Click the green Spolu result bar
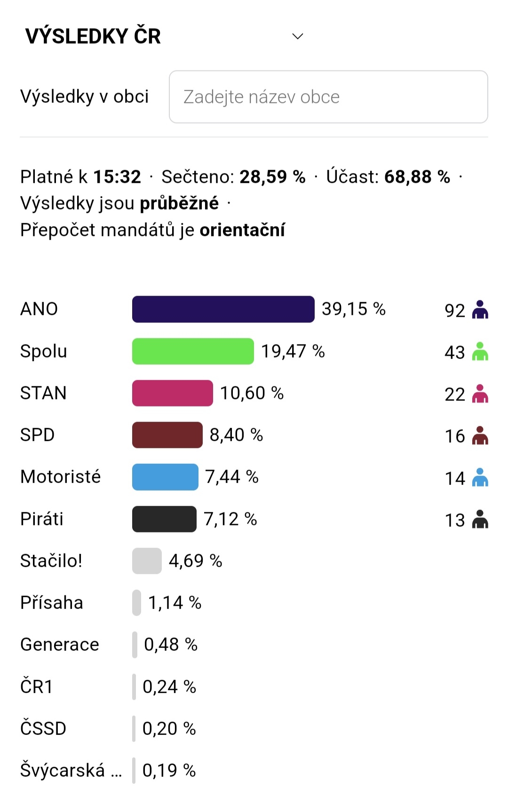Image resolution: width=508 pixels, height=812 pixels. point(193,351)
